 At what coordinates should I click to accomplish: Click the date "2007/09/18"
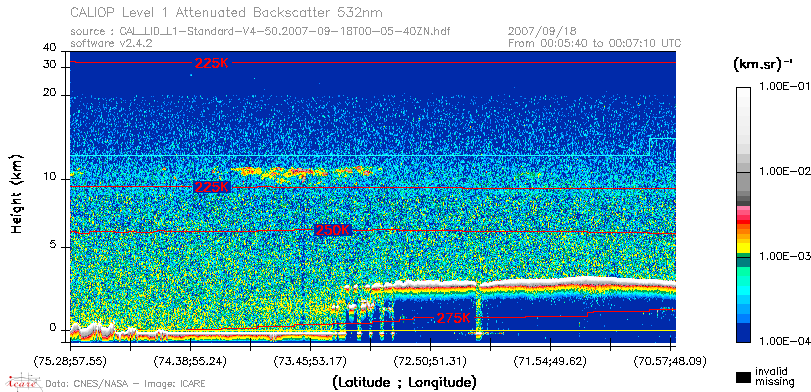[x=543, y=32]
